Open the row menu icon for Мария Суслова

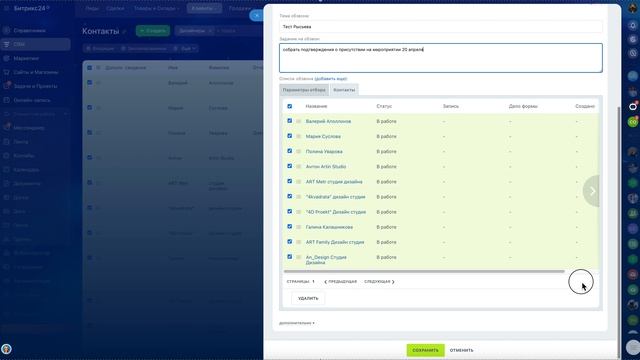[298, 136]
